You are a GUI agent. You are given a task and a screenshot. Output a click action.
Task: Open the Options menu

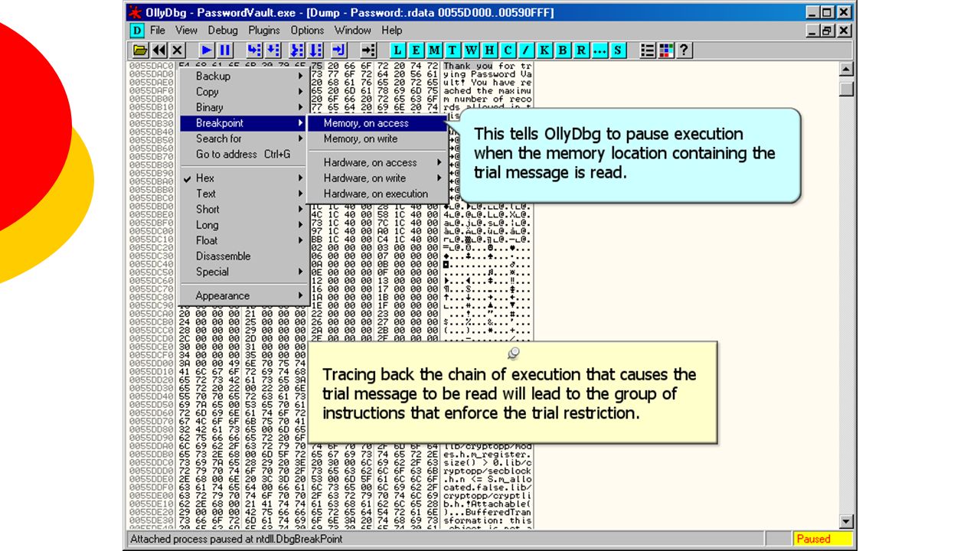pyautogui.click(x=307, y=31)
